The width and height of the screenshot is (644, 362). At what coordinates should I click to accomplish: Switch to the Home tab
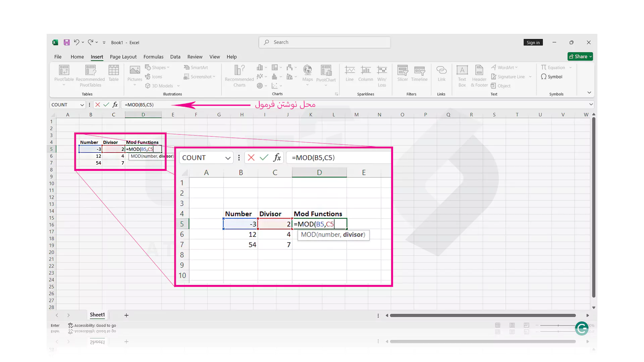[77, 57]
